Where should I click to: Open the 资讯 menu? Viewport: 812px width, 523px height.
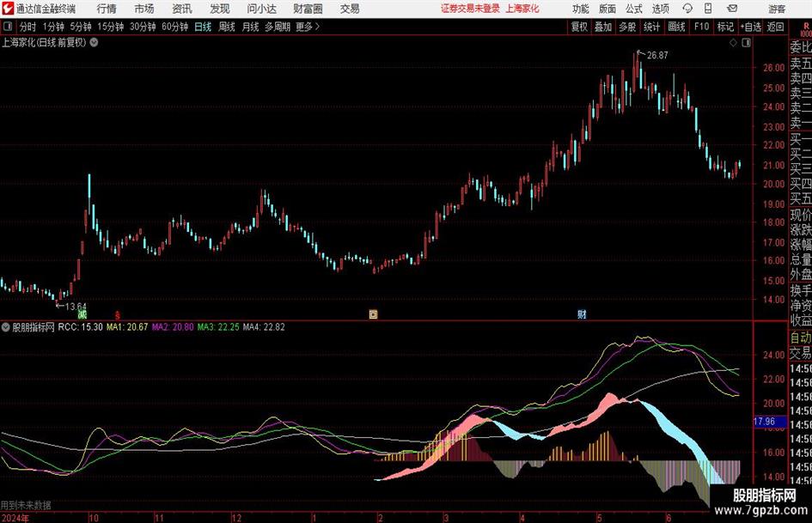(x=182, y=9)
